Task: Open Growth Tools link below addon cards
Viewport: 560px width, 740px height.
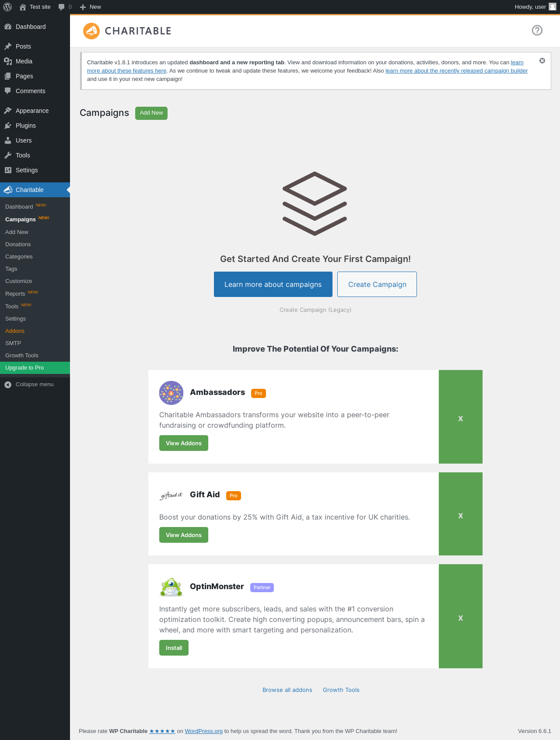Action: point(341,690)
